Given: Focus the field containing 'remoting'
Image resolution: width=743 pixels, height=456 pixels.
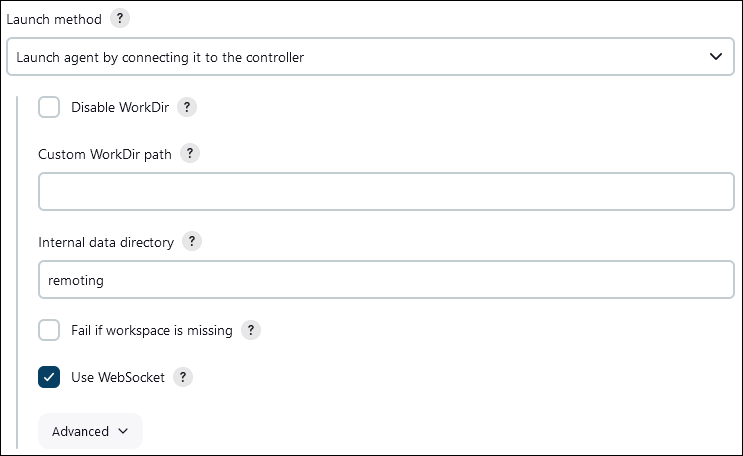Looking at the screenshot, I should (386, 280).
